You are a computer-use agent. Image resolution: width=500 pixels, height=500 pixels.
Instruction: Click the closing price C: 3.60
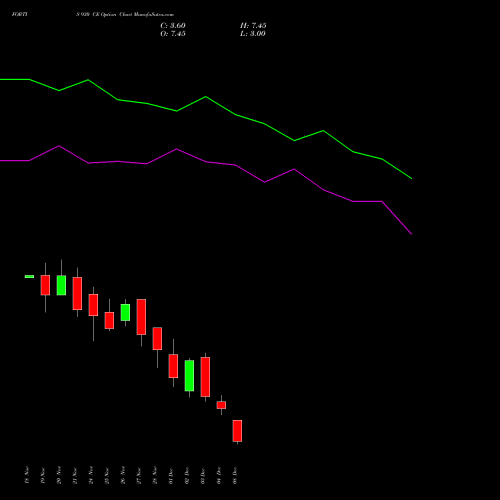click(173, 26)
